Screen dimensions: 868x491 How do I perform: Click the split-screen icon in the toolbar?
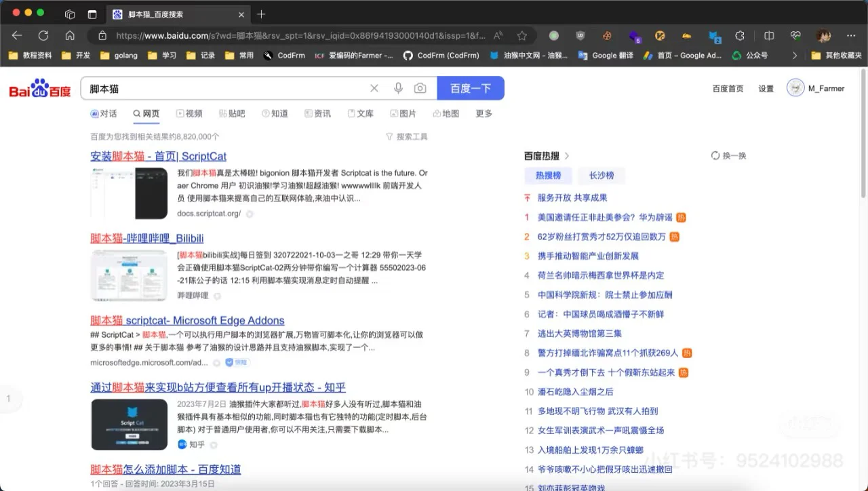tap(770, 35)
